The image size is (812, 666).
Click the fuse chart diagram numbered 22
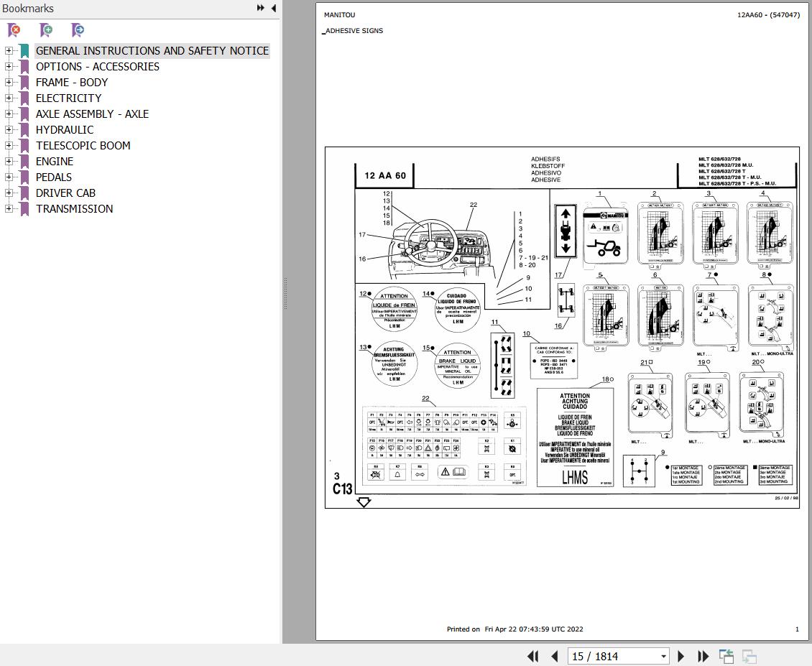tap(443, 446)
